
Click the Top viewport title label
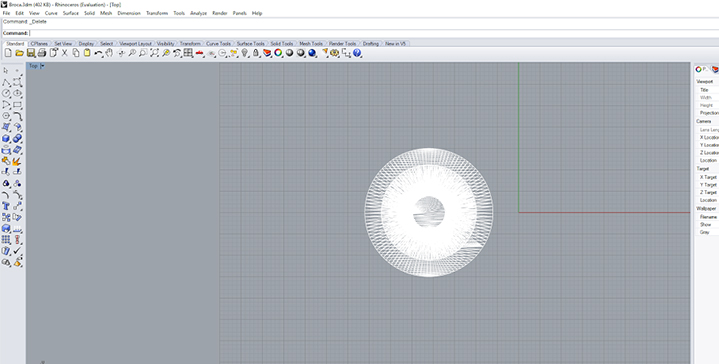click(x=33, y=66)
